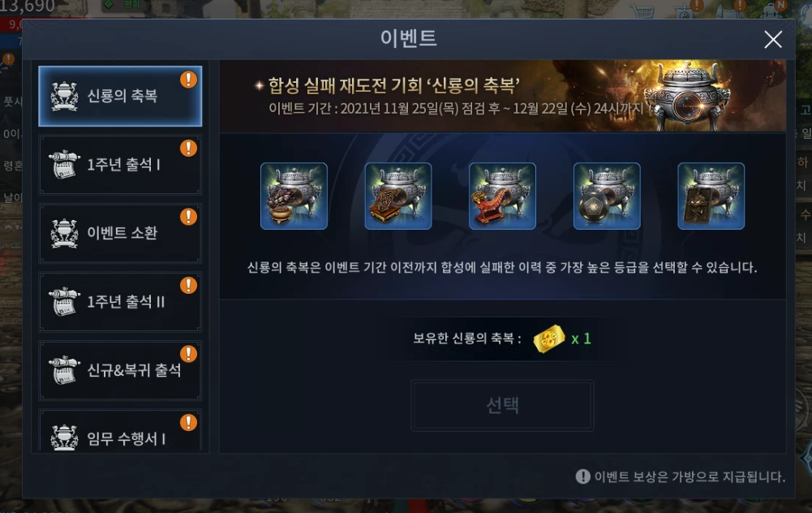Open the 1주년 출석 I event tab

click(120, 164)
